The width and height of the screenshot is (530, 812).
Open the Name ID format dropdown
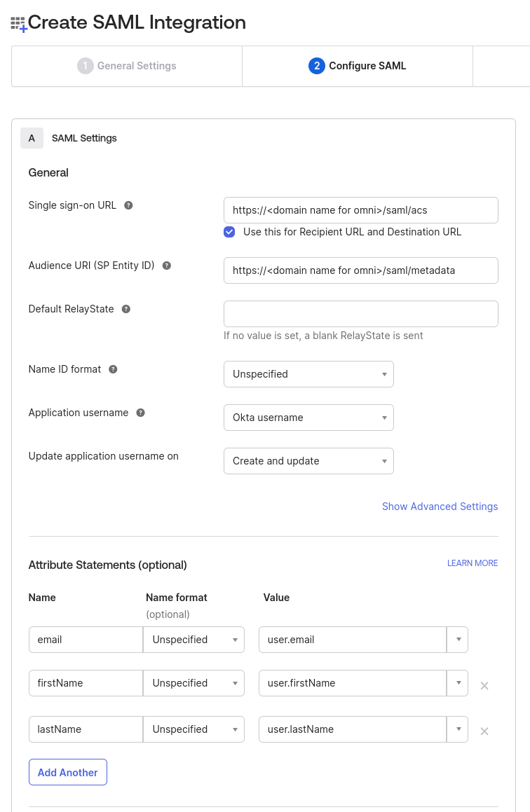click(308, 374)
